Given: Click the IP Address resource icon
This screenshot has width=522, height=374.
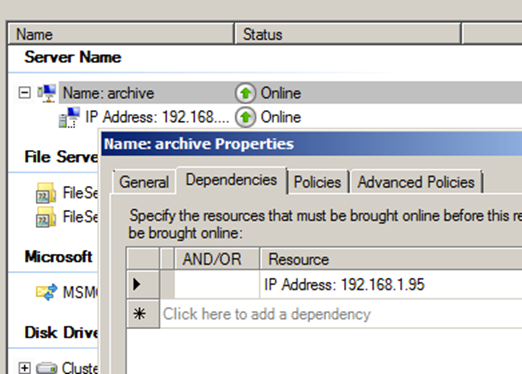Looking at the screenshot, I should 69,117.
